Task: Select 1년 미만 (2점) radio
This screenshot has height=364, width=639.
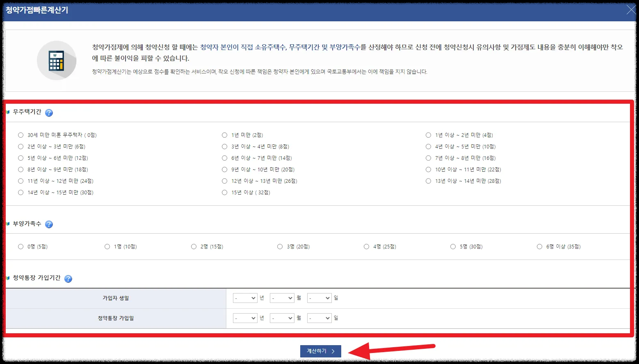Action: click(x=224, y=135)
